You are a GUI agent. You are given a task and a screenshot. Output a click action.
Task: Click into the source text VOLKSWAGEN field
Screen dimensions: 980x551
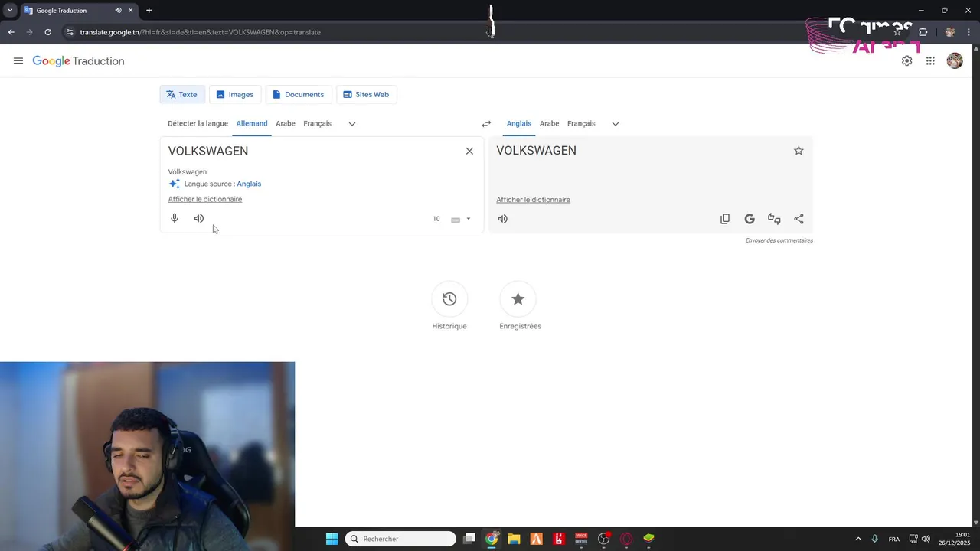click(310, 152)
